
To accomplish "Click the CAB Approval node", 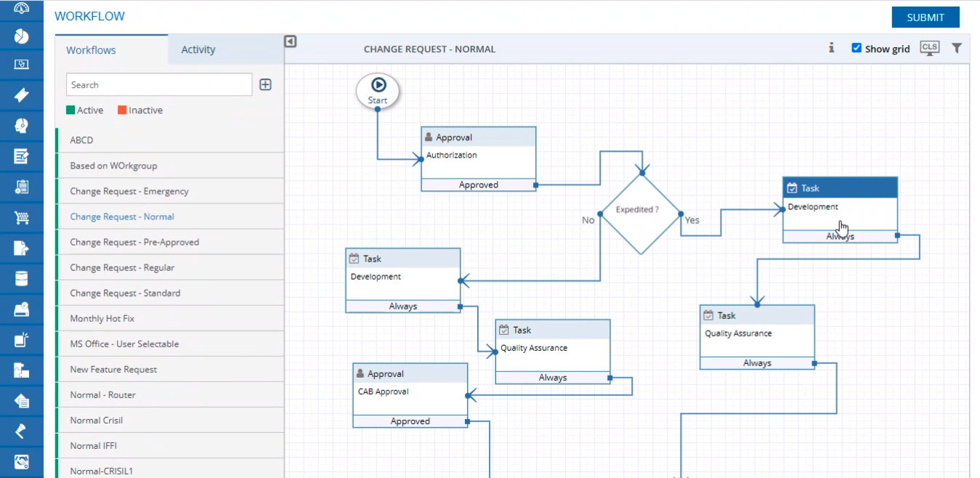I will click(410, 395).
